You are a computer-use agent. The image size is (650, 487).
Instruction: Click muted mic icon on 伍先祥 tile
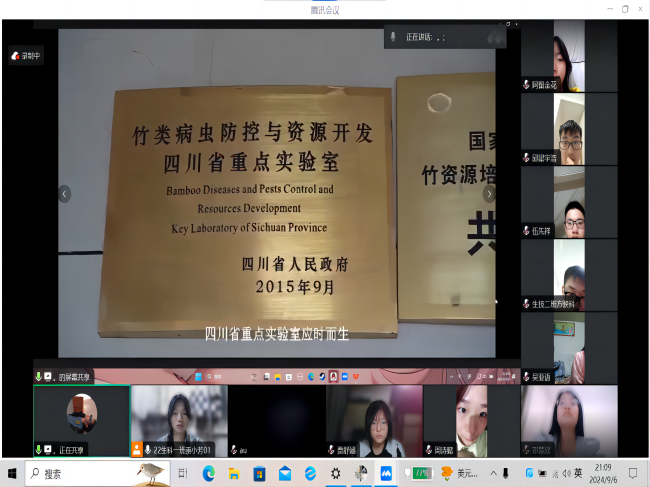pos(526,230)
